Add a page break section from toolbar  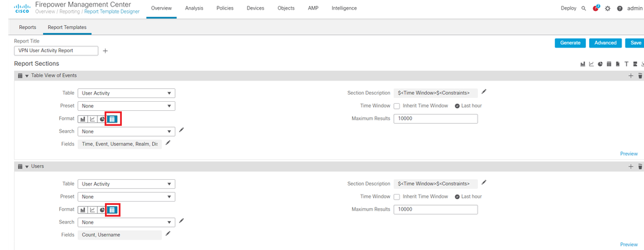pyautogui.click(x=635, y=64)
